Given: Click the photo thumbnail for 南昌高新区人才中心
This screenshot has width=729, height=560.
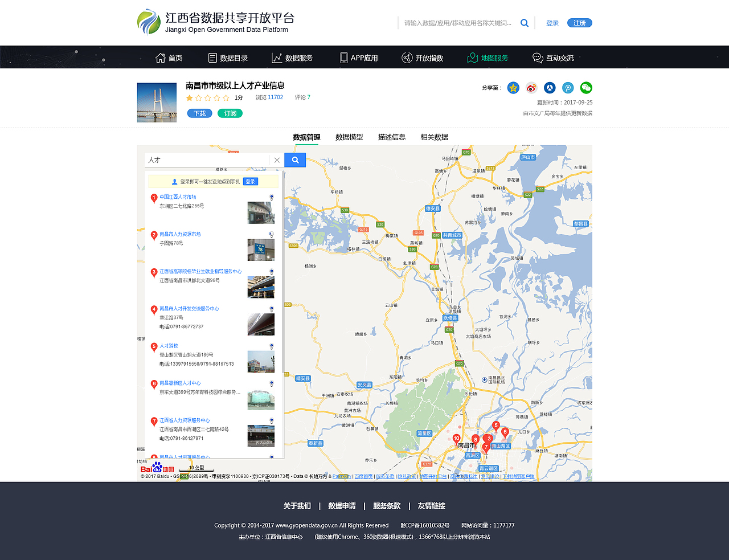Looking at the screenshot, I should [261, 399].
